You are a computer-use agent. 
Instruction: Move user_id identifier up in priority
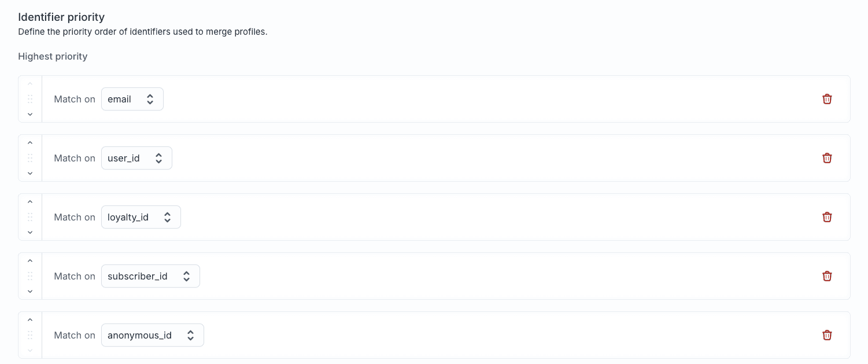coord(30,143)
